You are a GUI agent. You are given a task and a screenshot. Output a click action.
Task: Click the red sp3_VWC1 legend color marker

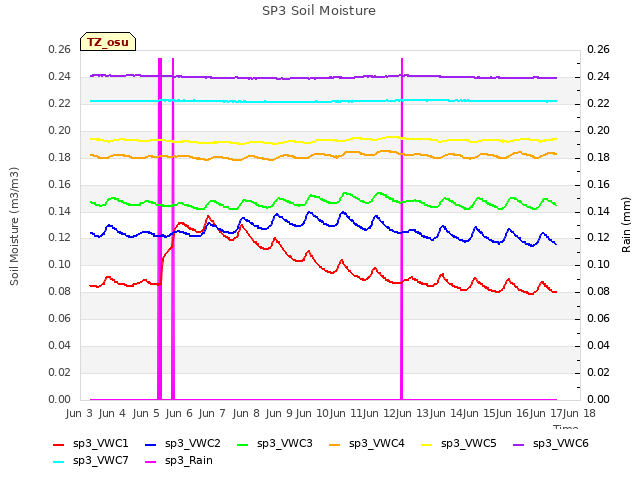59,444
